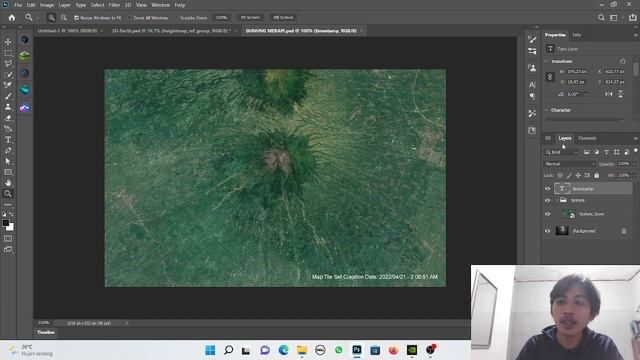
Task: Open the Character panel icon
Action: pyautogui.click(x=532, y=84)
